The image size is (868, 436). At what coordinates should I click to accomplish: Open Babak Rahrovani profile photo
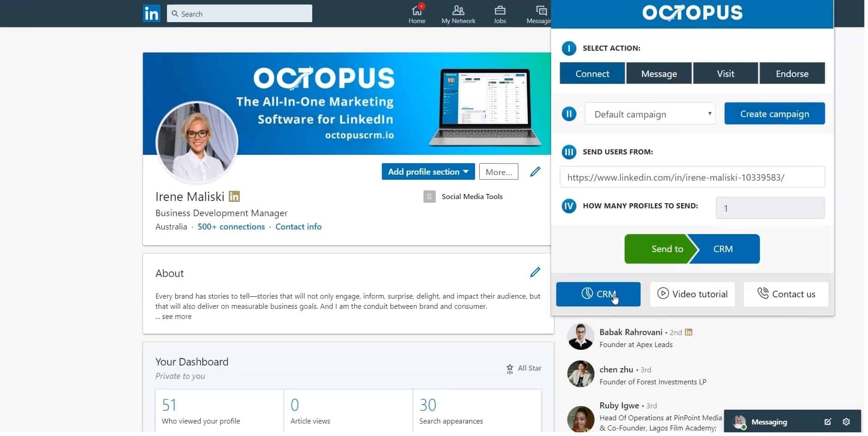point(581,337)
